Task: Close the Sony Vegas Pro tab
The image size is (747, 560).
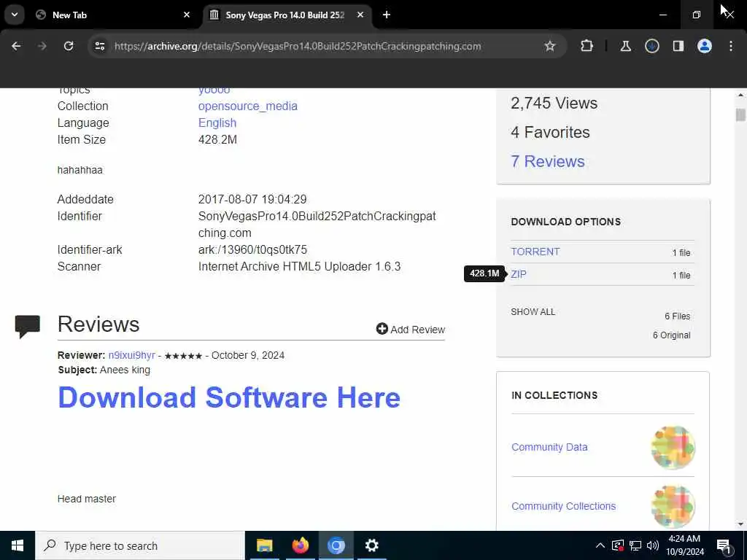Action: tap(360, 15)
